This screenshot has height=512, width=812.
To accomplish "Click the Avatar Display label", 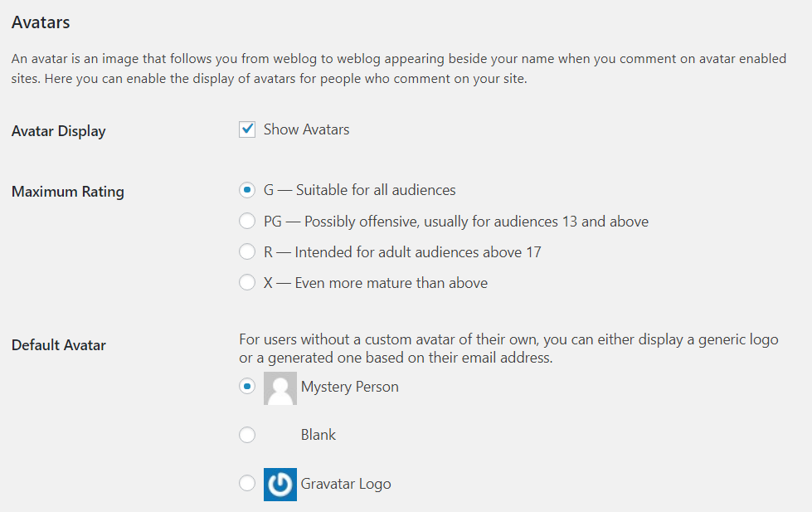I will pos(58,130).
